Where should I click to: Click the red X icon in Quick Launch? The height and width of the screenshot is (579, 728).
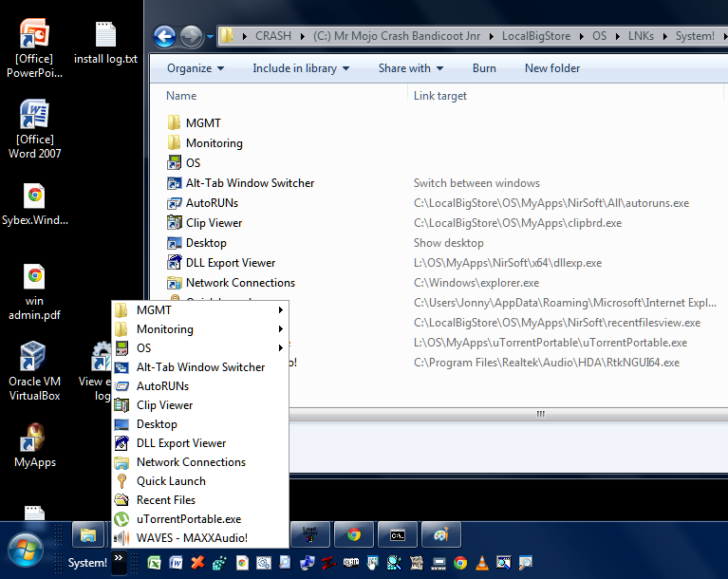click(197, 563)
